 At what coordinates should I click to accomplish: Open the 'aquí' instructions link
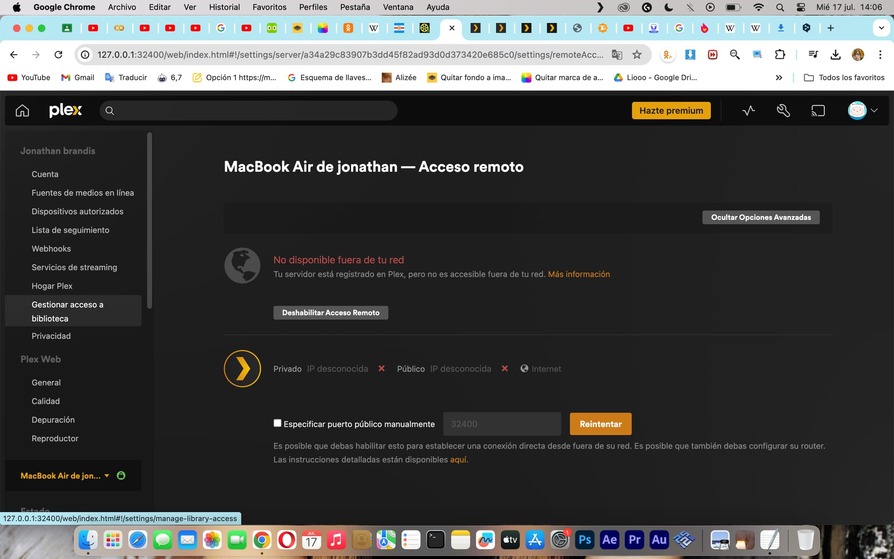458,460
